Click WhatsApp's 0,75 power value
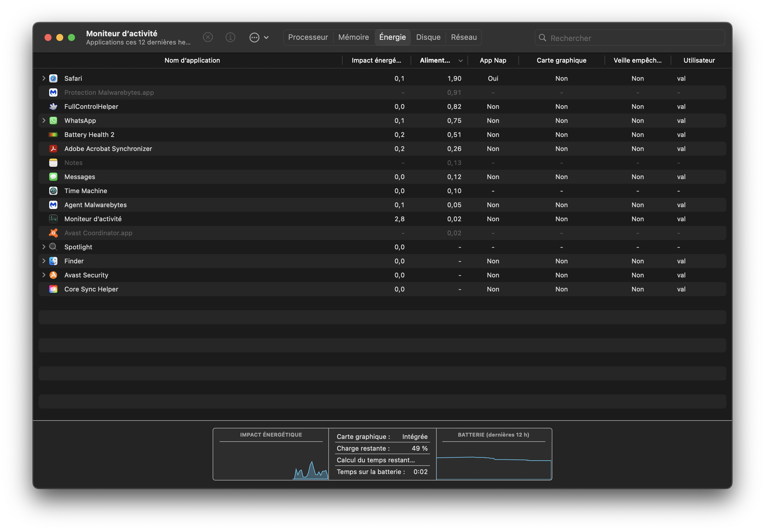Image resolution: width=765 pixels, height=532 pixels. click(x=455, y=121)
